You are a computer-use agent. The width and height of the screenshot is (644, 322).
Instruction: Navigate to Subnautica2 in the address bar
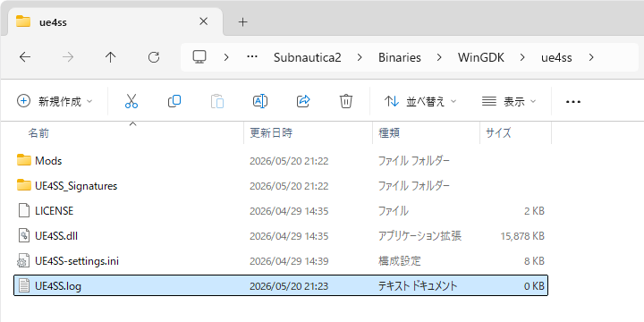[x=308, y=57]
